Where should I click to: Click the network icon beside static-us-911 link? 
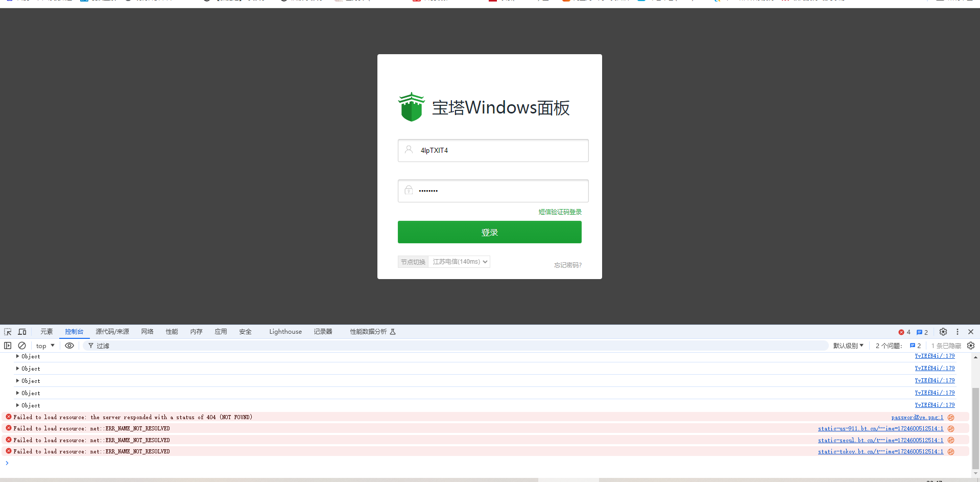951,429
